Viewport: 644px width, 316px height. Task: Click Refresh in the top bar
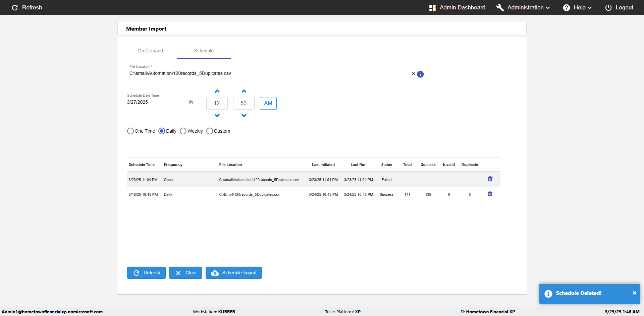27,7
